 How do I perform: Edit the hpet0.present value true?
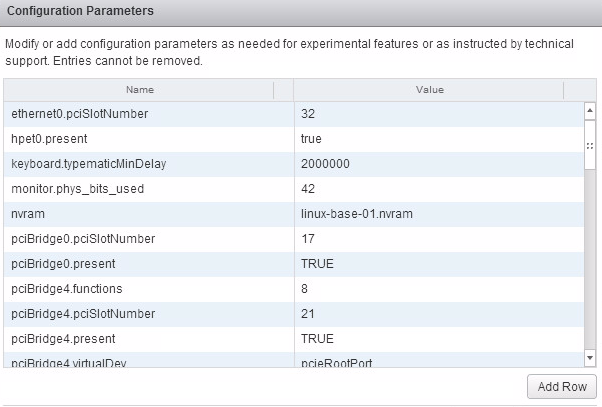[x=311, y=139]
